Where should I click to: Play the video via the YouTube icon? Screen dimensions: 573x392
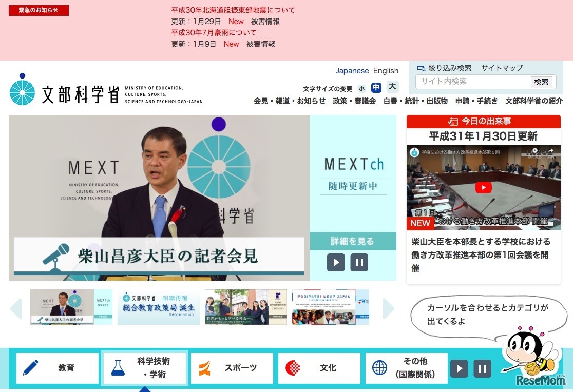tap(483, 188)
